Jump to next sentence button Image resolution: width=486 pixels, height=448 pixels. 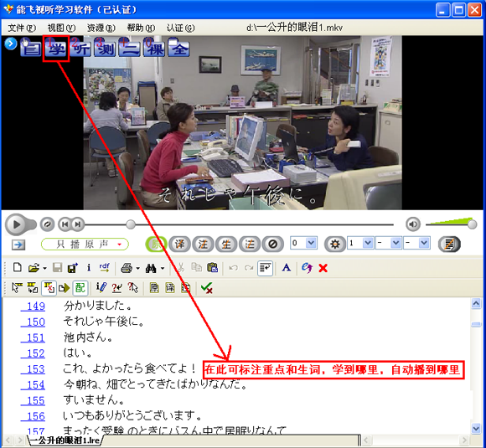click(78, 224)
